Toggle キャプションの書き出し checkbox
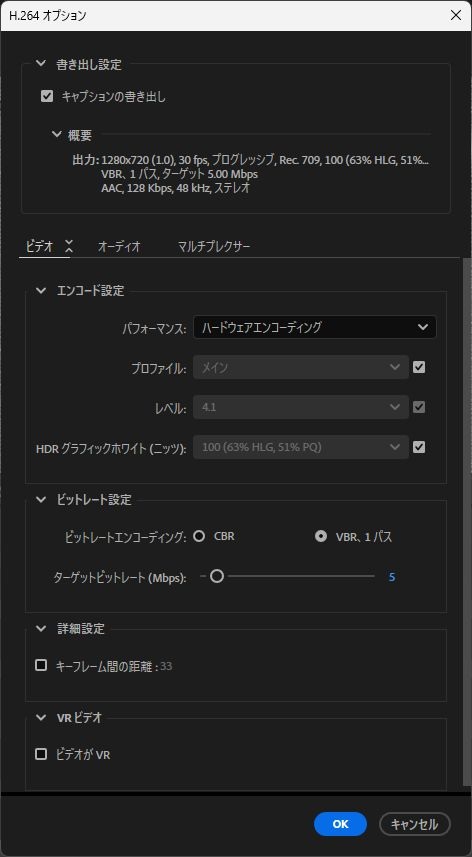The width and height of the screenshot is (472, 857). [x=47, y=97]
